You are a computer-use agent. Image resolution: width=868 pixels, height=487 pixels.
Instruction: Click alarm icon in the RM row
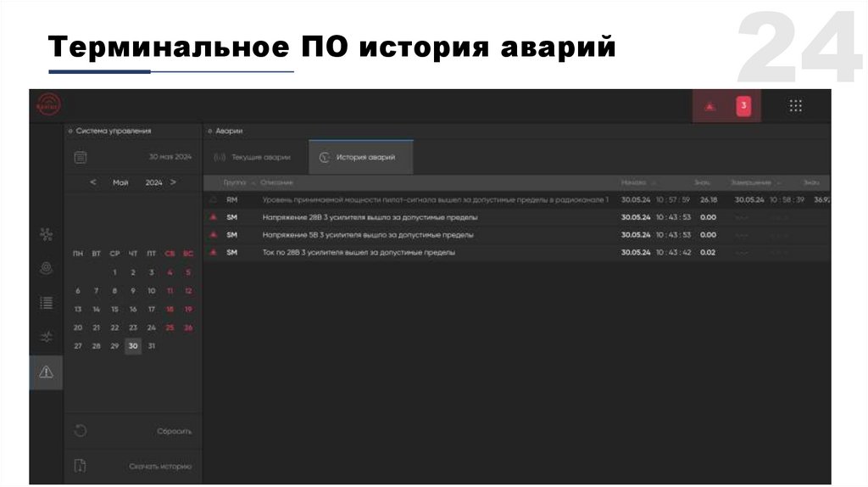coord(213,199)
